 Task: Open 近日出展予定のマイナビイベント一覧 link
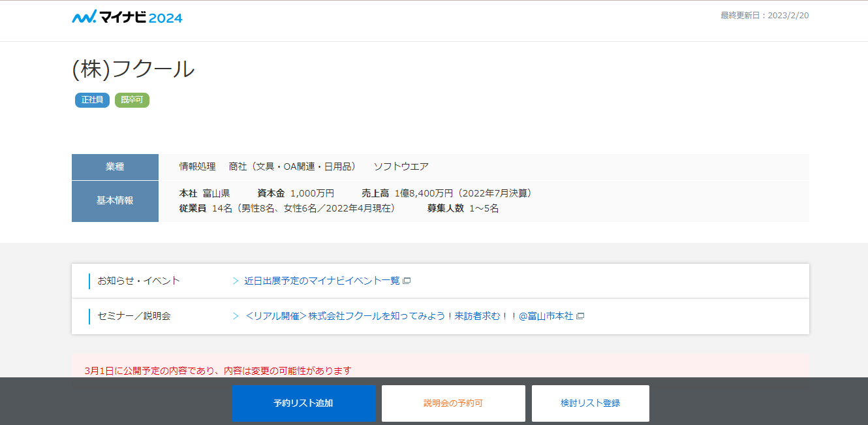point(322,281)
